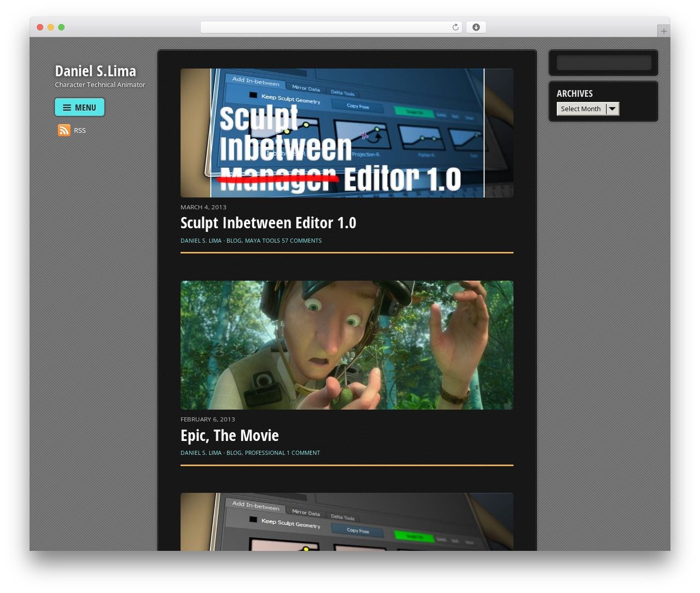Open the Epic, The Movie post title
This screenshot has height=593, width=700.
(230, 435)
